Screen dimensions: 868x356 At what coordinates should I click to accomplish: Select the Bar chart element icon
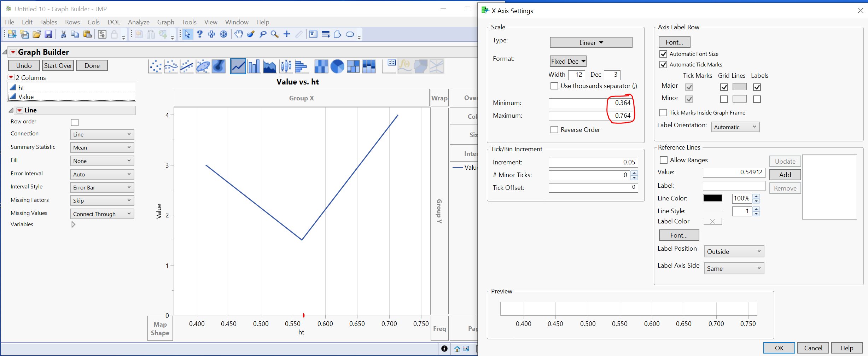coord(254,66)
